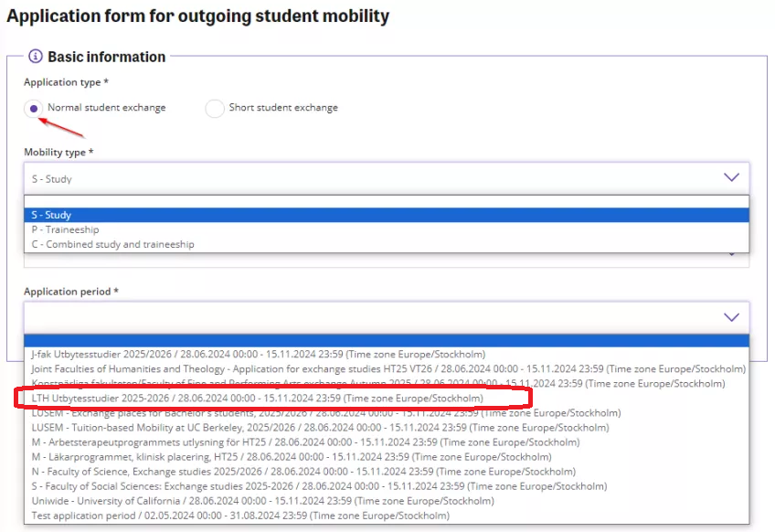Choose Uniwide - University of California period
The width and height of the screenshot is (775, 532).
tap(262, 501)
